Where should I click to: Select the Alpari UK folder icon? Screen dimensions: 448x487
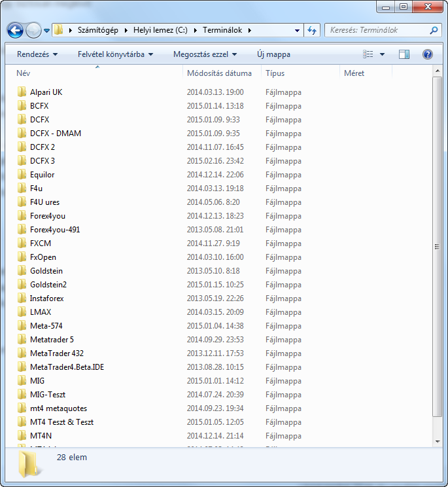point(22,92)
